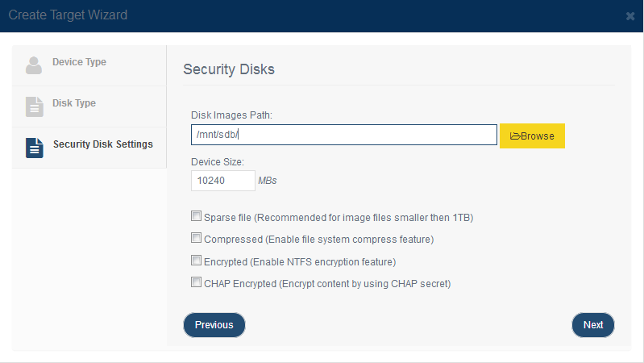Click the Browse button

532,136
